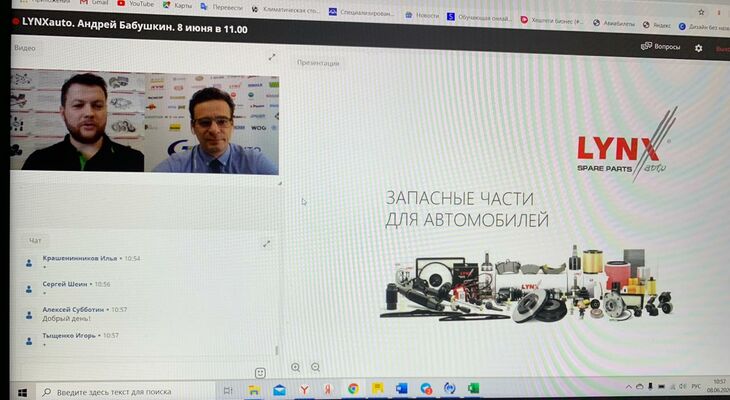Open red Я Yandex icon on taskbar
Image resolution: width=730 pixels, height=400 pixels.
(x=328, y=389)
